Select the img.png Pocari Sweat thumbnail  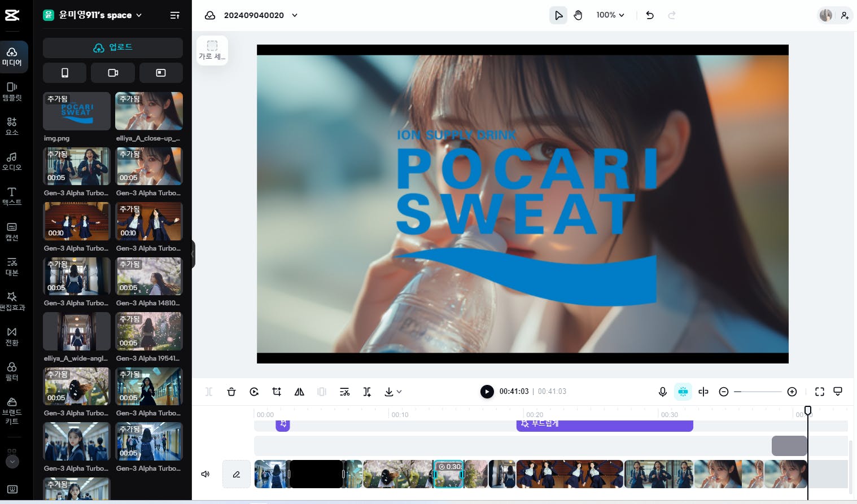click(77, 111)
